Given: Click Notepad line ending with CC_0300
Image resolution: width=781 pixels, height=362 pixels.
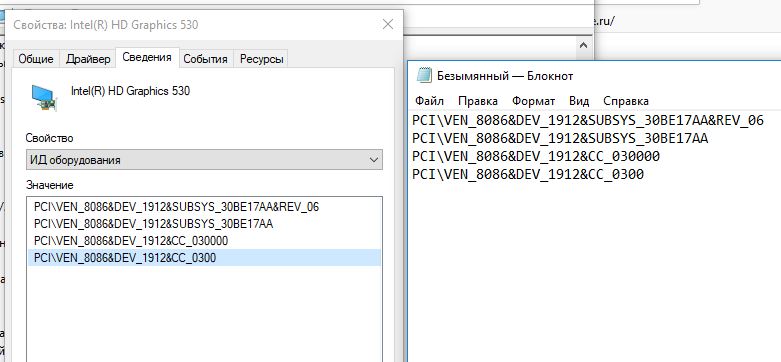Looking at the screenshot, I should point(528,174).
